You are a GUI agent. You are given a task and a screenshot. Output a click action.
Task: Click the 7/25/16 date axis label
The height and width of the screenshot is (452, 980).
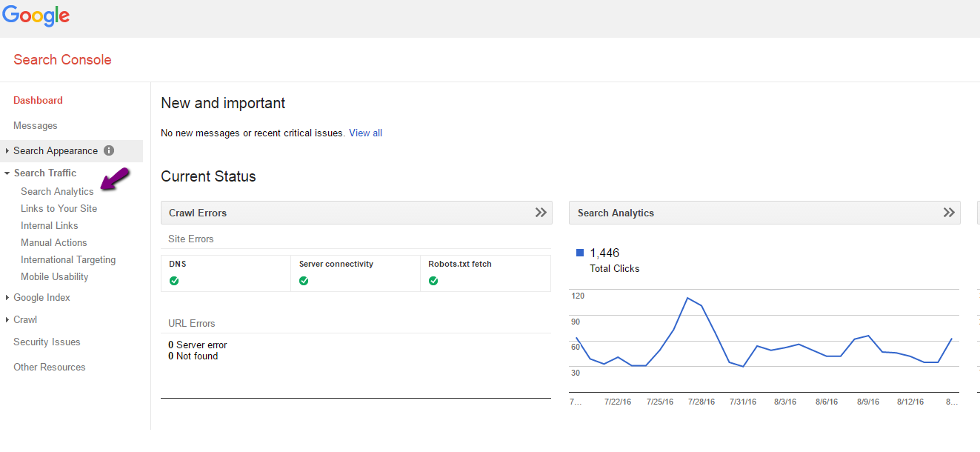click(x=660, y=402)
